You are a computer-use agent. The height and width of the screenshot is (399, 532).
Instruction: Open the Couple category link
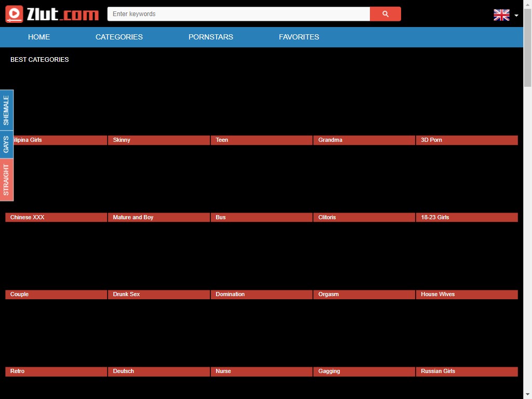tap(56, 295)
